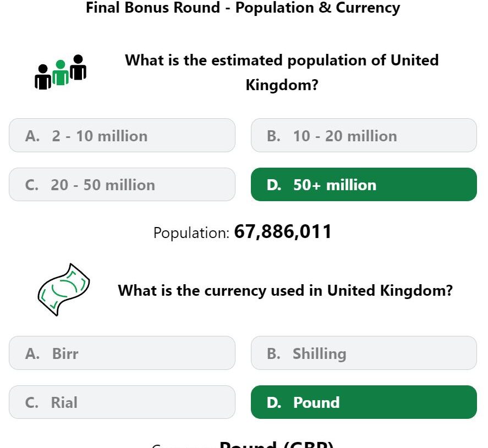Select population answer A. 2 - 10 million
Image resolution: width=488 pixels, height=448 pixels.
point(122,135)
